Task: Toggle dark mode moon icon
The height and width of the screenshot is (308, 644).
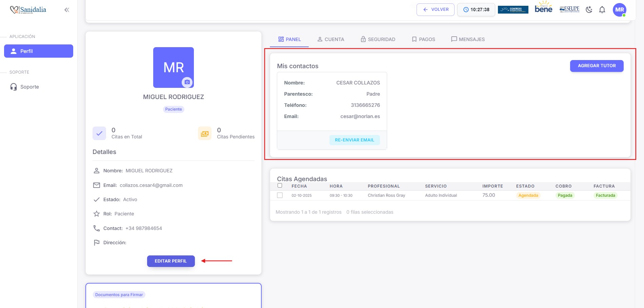Action: [x=589, y=9]
